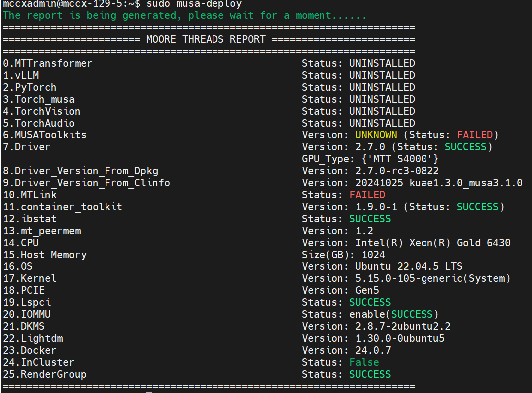Select the '20.IOMMU' entry
The height and width of the screenshot is (393, 532).
coord(27,314)
